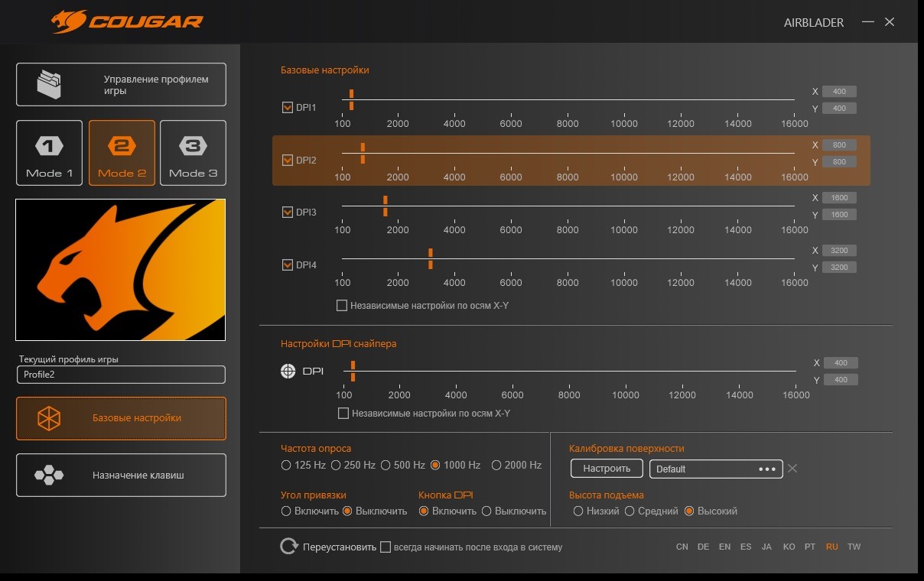Uncheck the DPI1 checkbox
Viewport: 924px width, 581px height.
tap(288, 108)
